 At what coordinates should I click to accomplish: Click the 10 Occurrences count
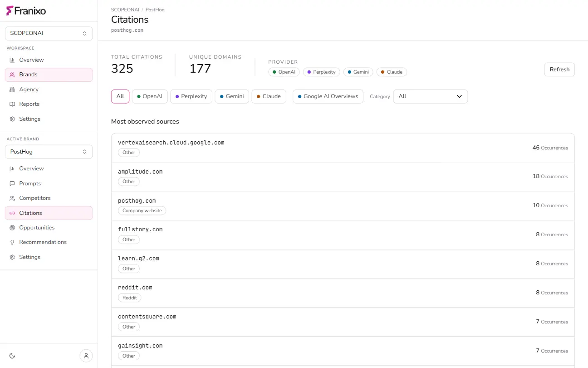pyautogui.click(x=550, y=205)
